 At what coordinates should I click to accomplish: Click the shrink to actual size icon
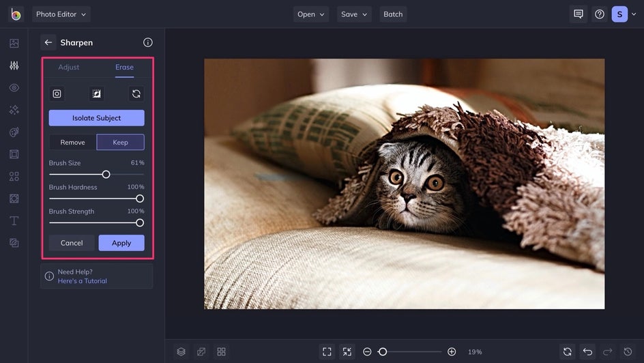(x=347, y=352)
